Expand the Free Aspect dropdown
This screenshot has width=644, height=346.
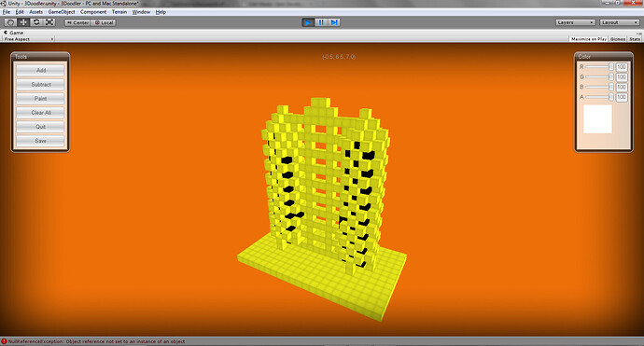(x=28, y=39)
